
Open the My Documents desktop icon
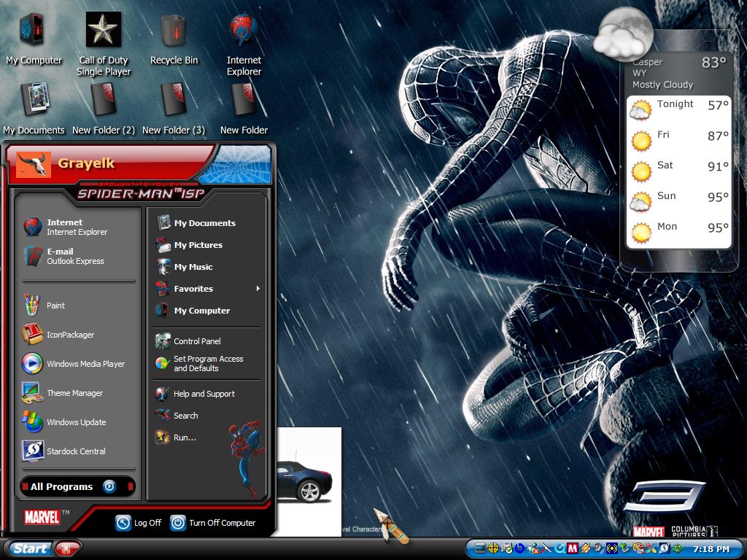point(34,108)
